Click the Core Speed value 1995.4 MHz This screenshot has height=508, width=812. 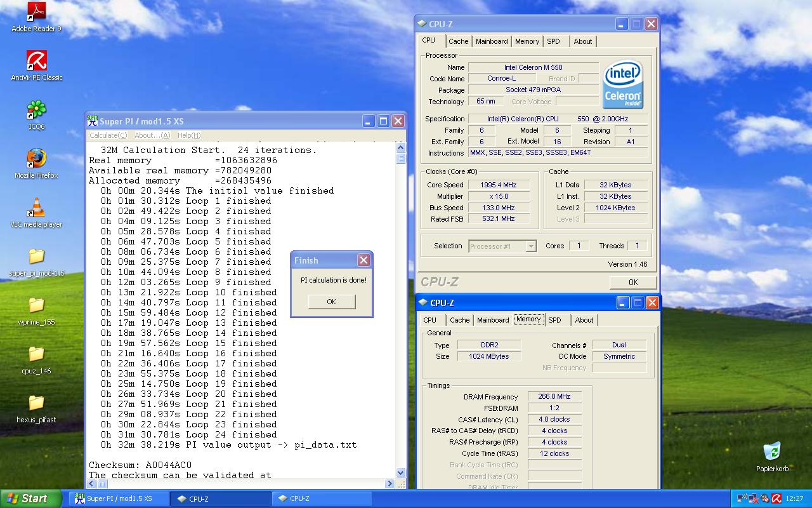coord(498,185)
